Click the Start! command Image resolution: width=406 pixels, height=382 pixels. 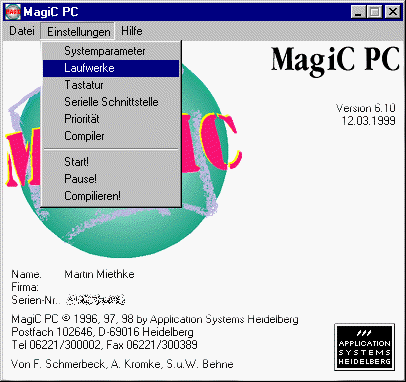coord(111,162)
